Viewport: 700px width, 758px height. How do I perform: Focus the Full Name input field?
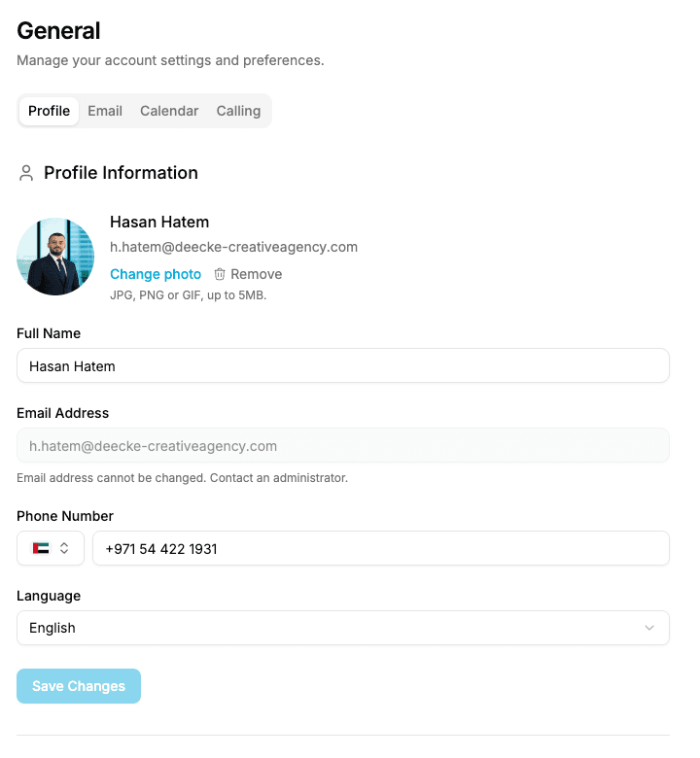click(343, 365)
